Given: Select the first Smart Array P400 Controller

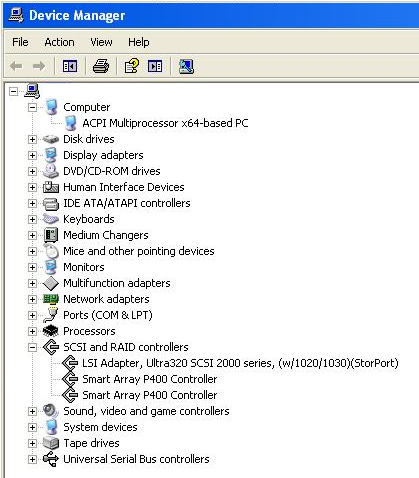Looking at the screenshot, I should tap(150, 379).
